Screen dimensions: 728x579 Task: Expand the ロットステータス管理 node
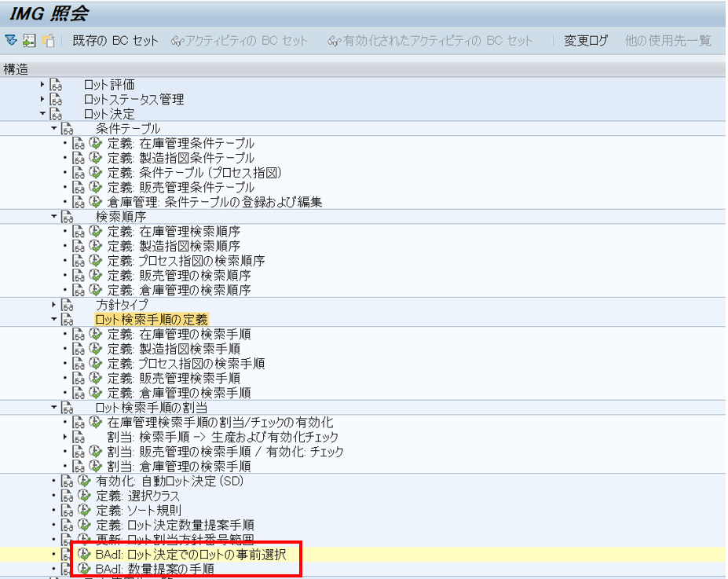43,100
